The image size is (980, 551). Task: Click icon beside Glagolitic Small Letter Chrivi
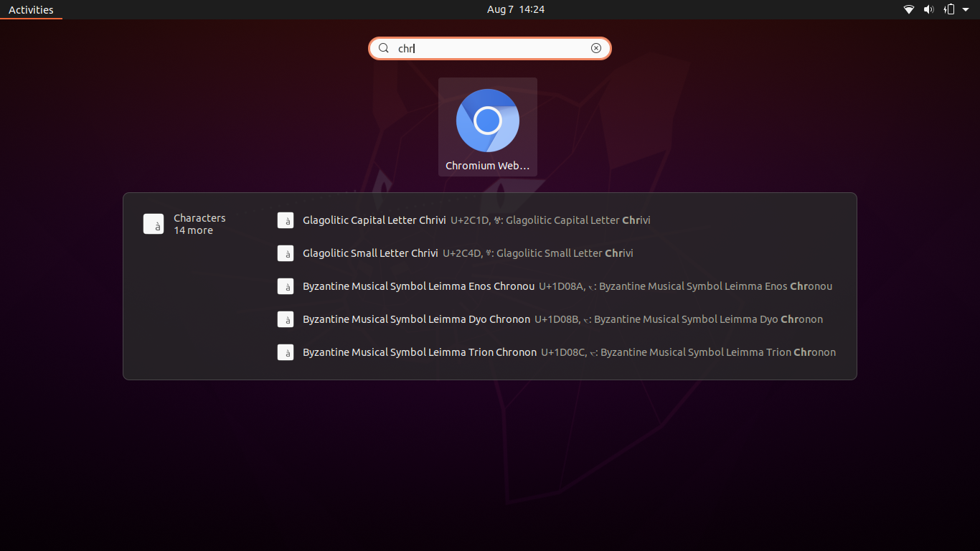coord(286,253)
